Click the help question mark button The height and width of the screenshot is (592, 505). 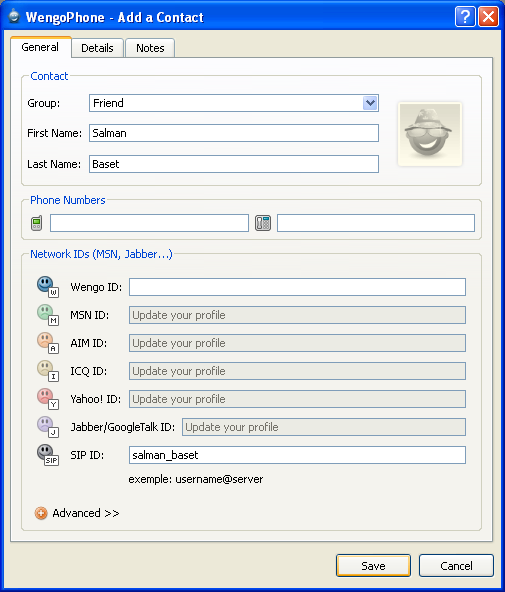[x=465, y=17]
